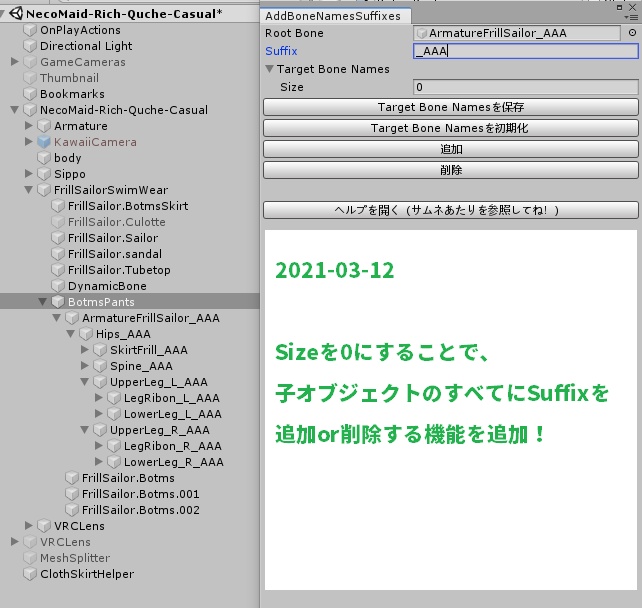This screenshot has height=608, width=642.
Task: Expand the first VRCLens object
Action: 29,525
